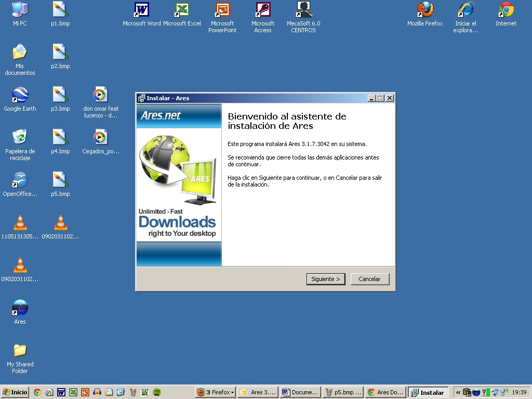Open Iniciar el explorador Internet Explorer shortcut
The width and height of the screenshot is (532, 399).
465,17
